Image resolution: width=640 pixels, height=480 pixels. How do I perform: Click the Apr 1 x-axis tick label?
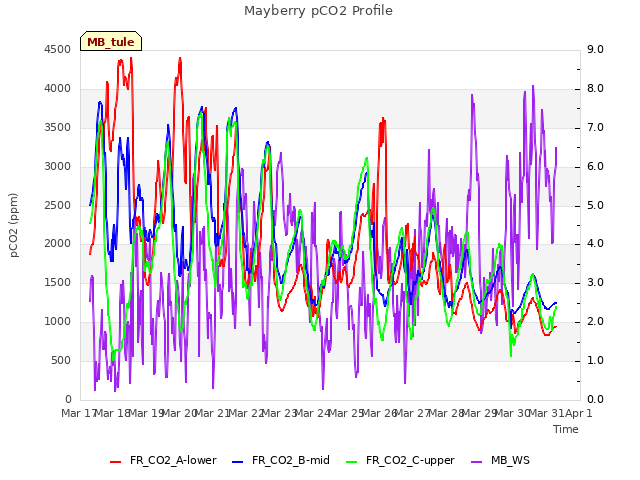[579, 413]
